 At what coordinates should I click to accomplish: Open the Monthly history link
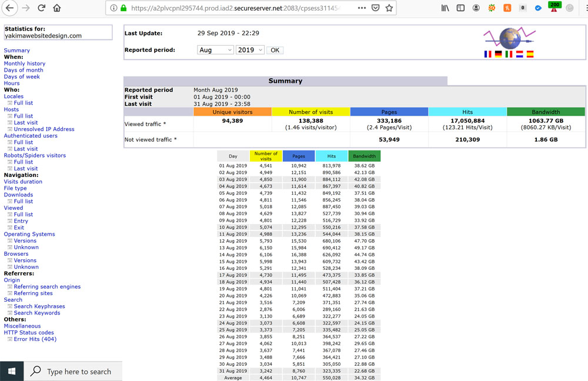click(x=25, y=63)
